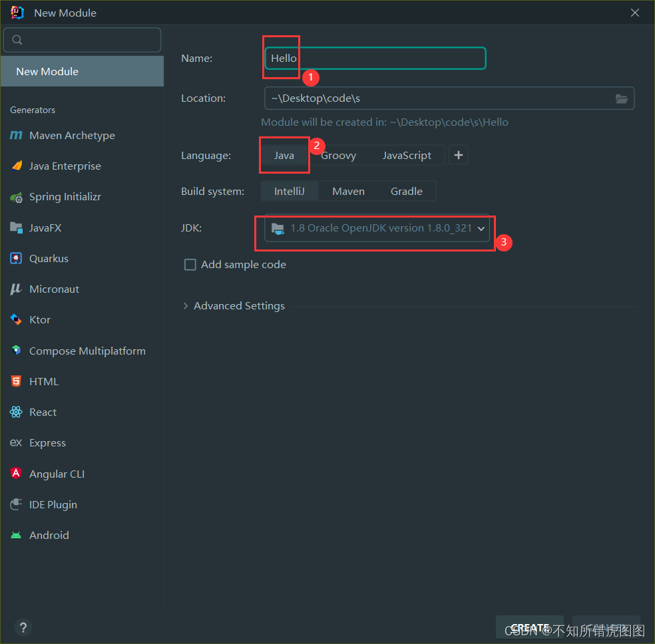655x644 pixels.
Task: Click the Android robot icon
Action: [16, 535]
